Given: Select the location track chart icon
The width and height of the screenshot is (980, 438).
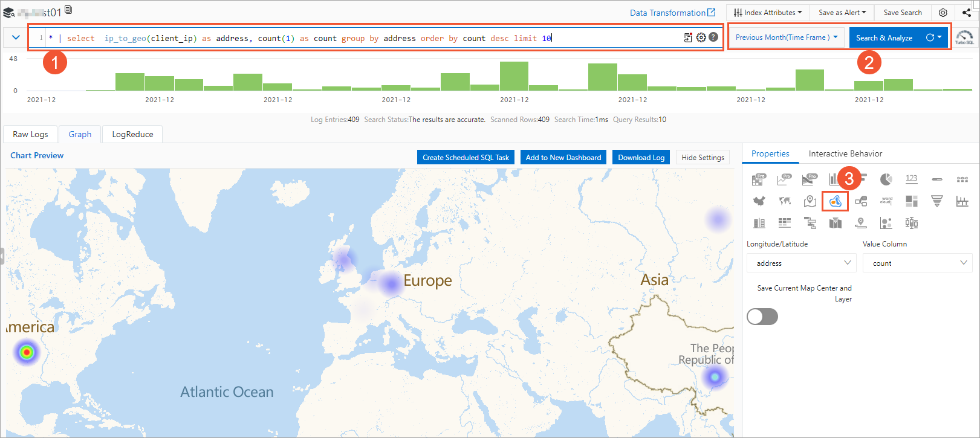Looking at the screenshot, I should tap(861, 224).
